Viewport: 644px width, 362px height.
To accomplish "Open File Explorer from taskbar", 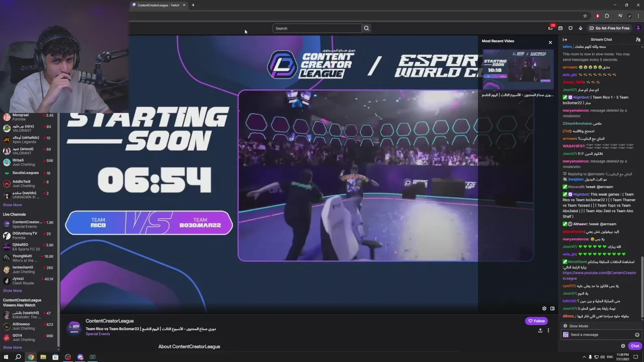I will tap(43, 357).
